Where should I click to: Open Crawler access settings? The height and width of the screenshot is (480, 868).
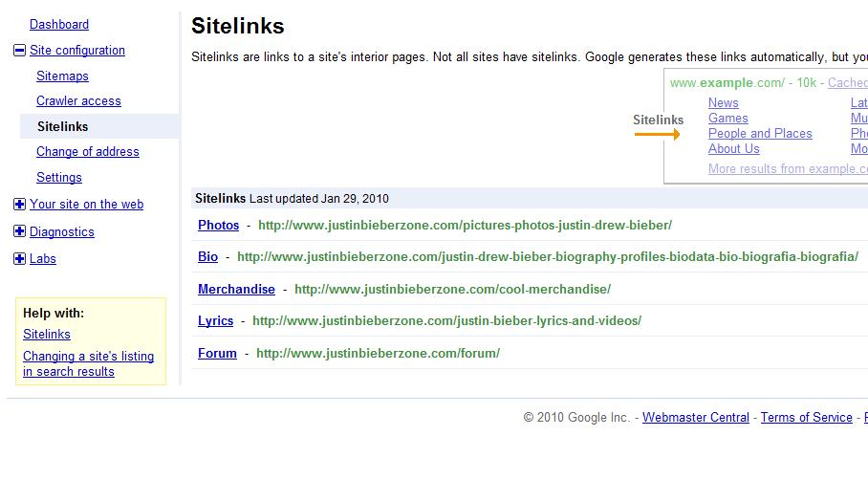click(78, 100)
